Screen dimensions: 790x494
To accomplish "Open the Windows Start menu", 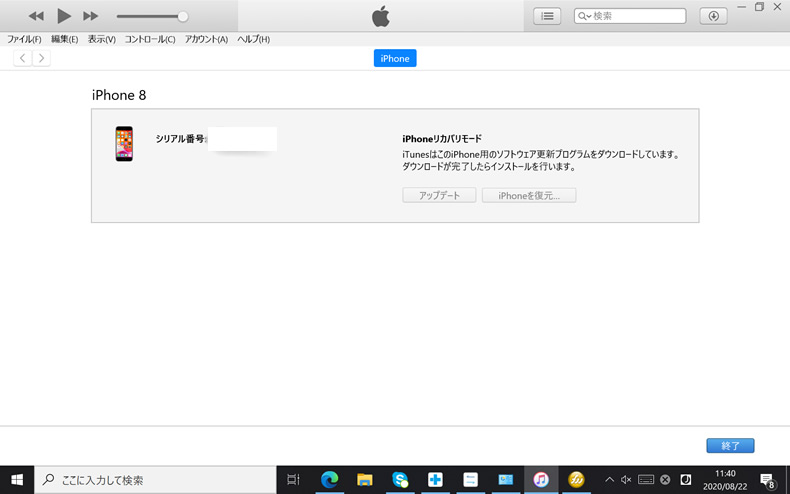I will [17, 480].
